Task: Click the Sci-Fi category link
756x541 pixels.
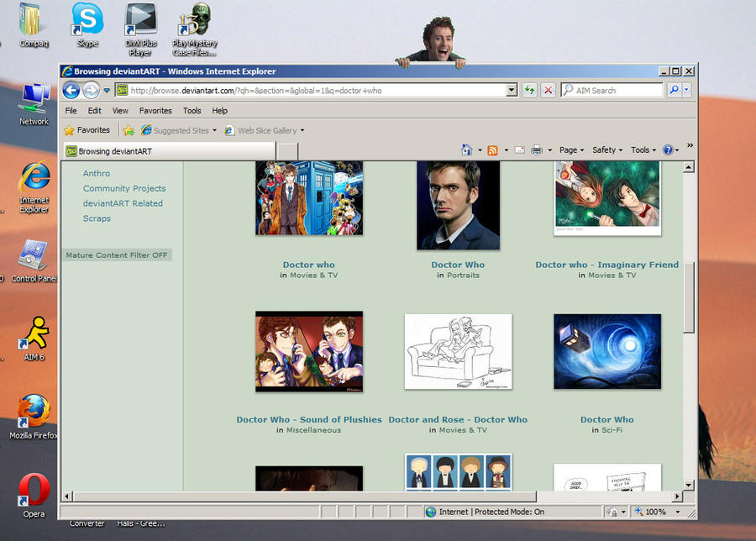Action: 612,430
